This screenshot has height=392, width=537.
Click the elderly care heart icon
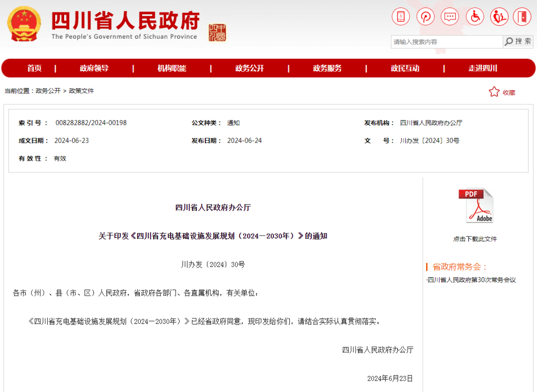tap(499, 17)
